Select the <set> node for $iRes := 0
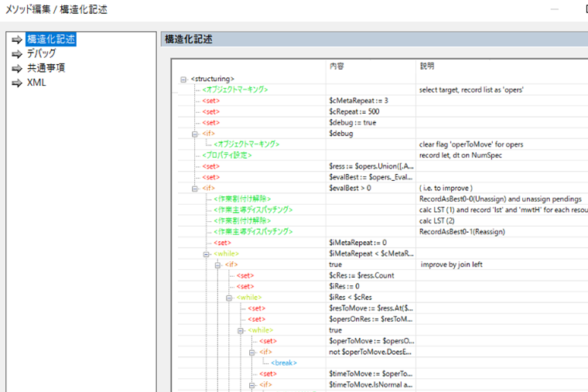Screen dimensions: 588x392 tap(245, 286)
